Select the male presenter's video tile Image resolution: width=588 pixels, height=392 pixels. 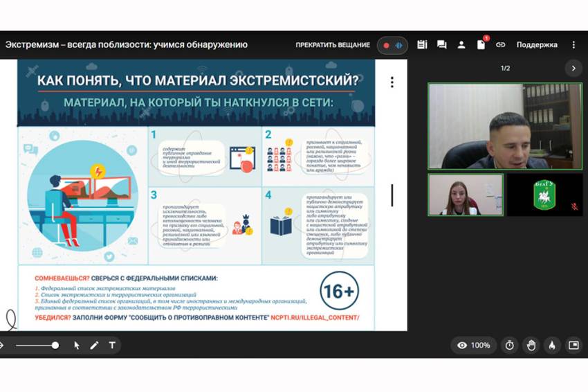tap(505, 126)
